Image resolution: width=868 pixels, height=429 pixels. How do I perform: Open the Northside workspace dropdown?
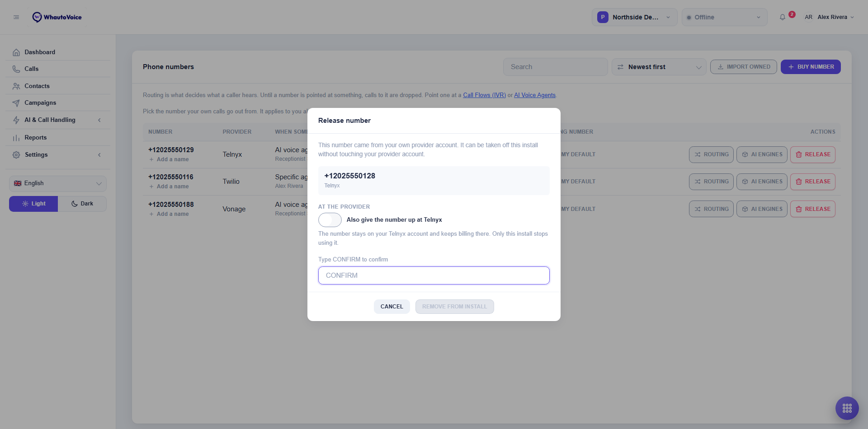pos(634,17)
